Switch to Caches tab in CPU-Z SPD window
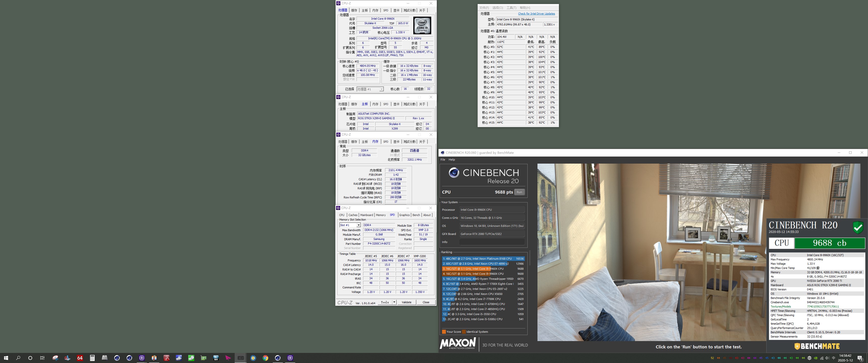 [353, 215]
